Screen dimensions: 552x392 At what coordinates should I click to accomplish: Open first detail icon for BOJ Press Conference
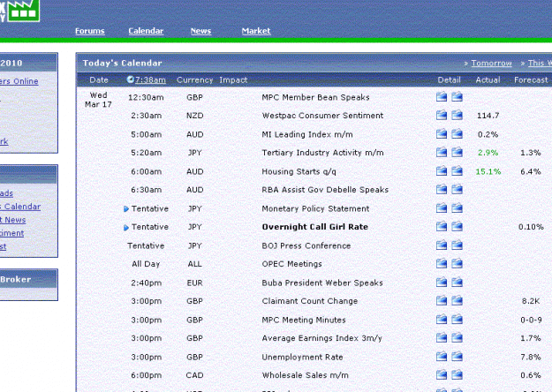(442, 245)
